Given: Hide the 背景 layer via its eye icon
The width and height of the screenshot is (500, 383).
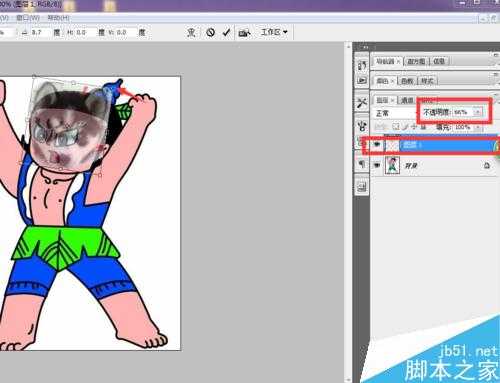Looking at the screenshot, I should [377, 165].
